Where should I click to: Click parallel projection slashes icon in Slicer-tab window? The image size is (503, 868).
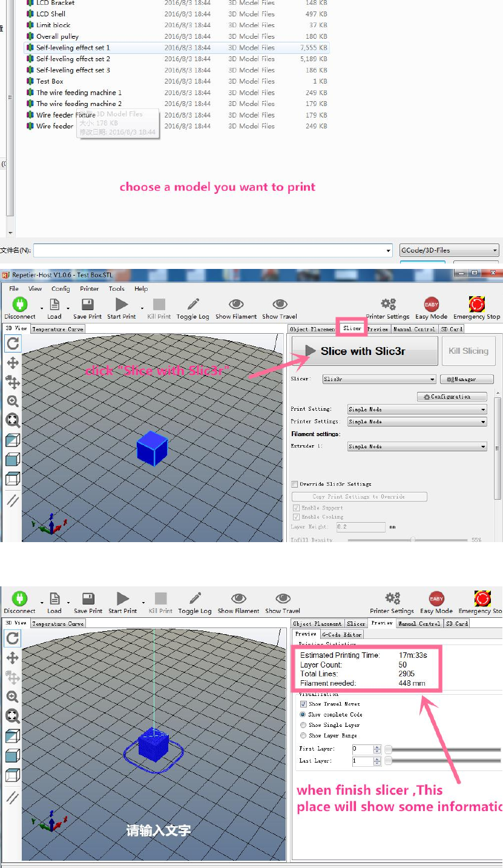[x=12, y=500]
